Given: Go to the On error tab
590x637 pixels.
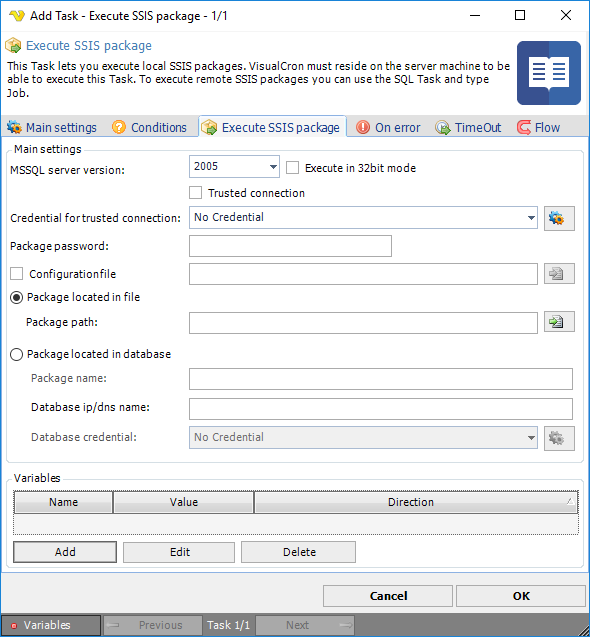Looking at the screenshot, I should point(388,128).
